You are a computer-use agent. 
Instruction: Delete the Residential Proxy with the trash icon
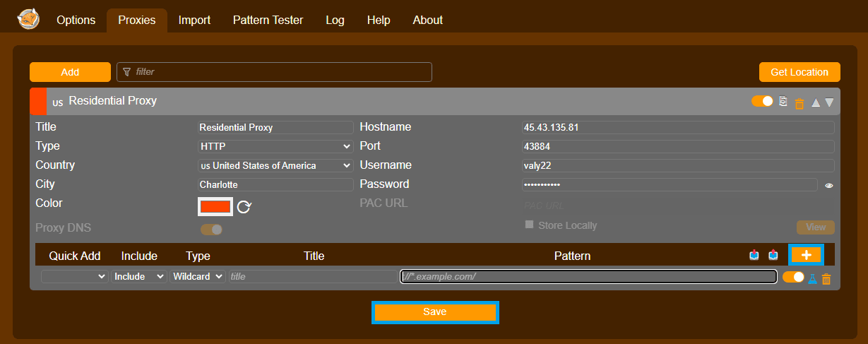tap(799, 103)
